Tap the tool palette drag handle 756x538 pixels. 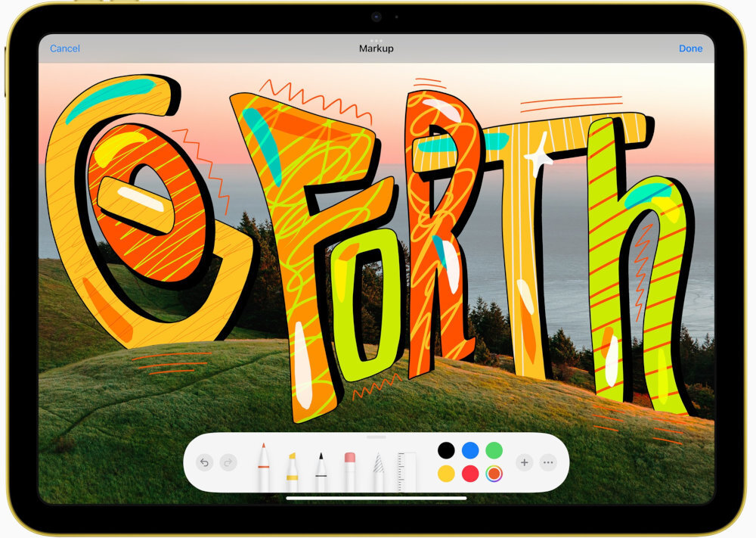[378, 436]
